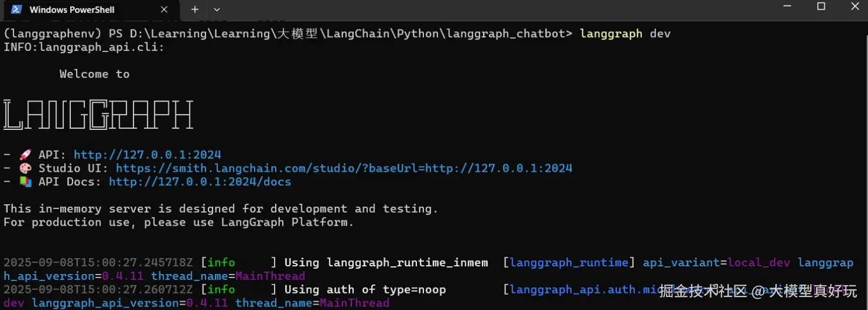Open the new tab profile dropdown
Viewport: 868px width, 310px height.
[217, 9]
